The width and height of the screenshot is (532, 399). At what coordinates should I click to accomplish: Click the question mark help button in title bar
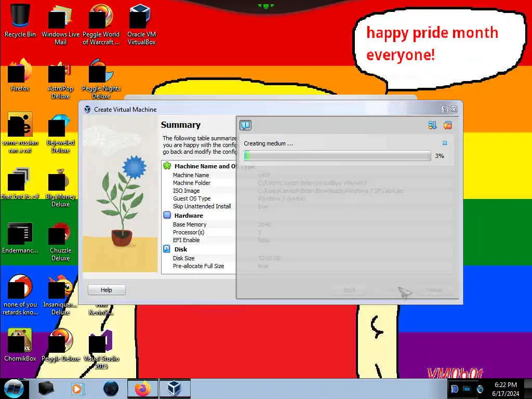[x=445, y=109]
